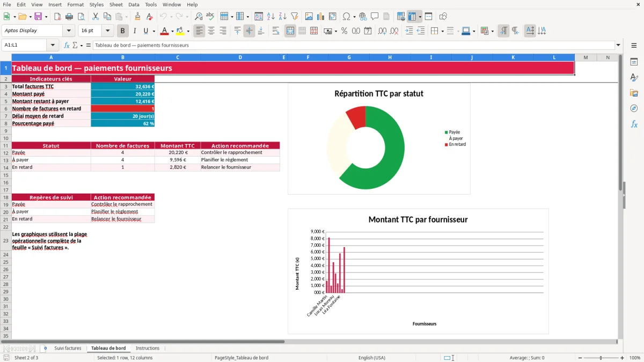Click Sort Descending icon

(x=282, y=17)
